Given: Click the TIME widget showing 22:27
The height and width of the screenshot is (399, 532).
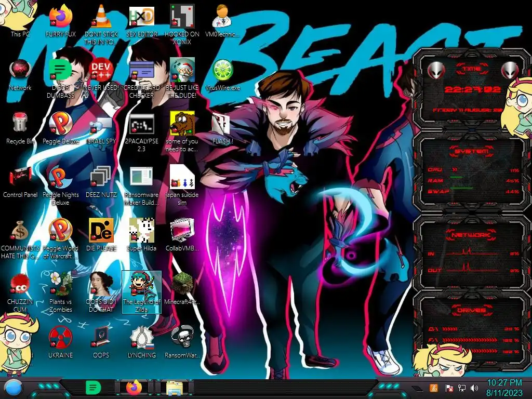Looking at the screenshot, I should click(x=472, y=89).
